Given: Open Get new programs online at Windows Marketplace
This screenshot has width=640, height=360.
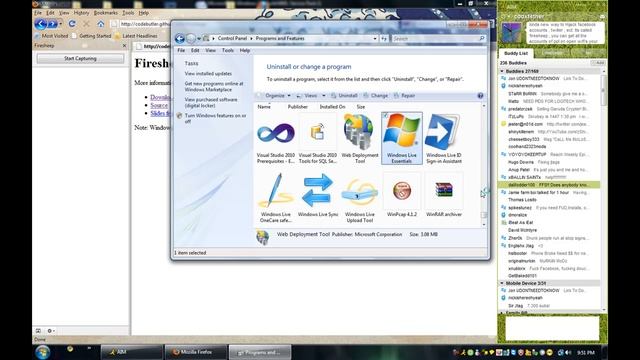Looking at the screenshot, I should (213, 87).
